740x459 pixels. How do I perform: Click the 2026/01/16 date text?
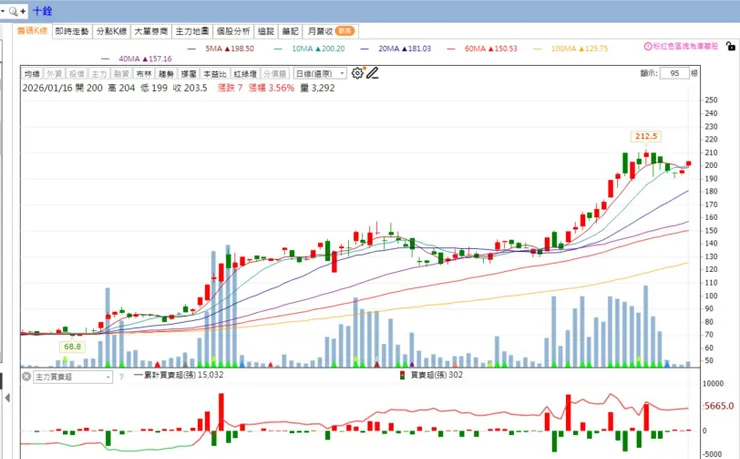click(x=46, y=88)
